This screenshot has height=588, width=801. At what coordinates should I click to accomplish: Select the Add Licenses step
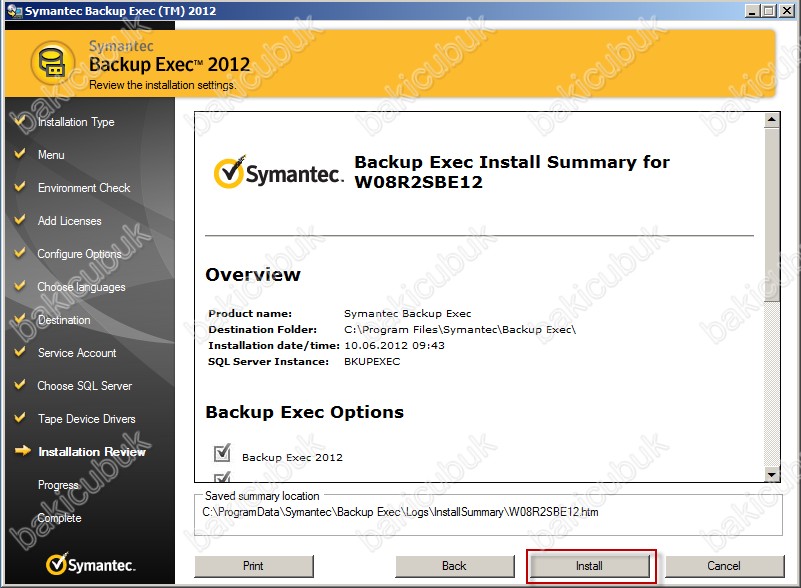(69, 221)
